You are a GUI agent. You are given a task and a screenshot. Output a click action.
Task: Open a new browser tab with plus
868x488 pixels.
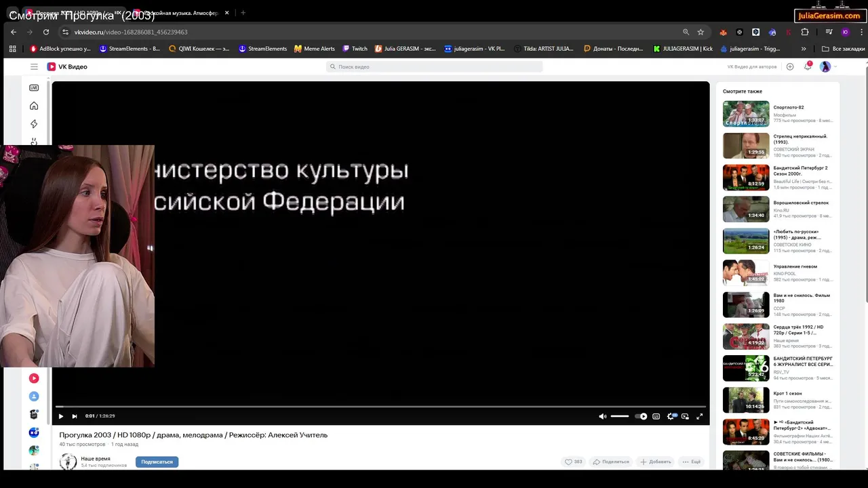pyautogui.click(x=243, y=13)
